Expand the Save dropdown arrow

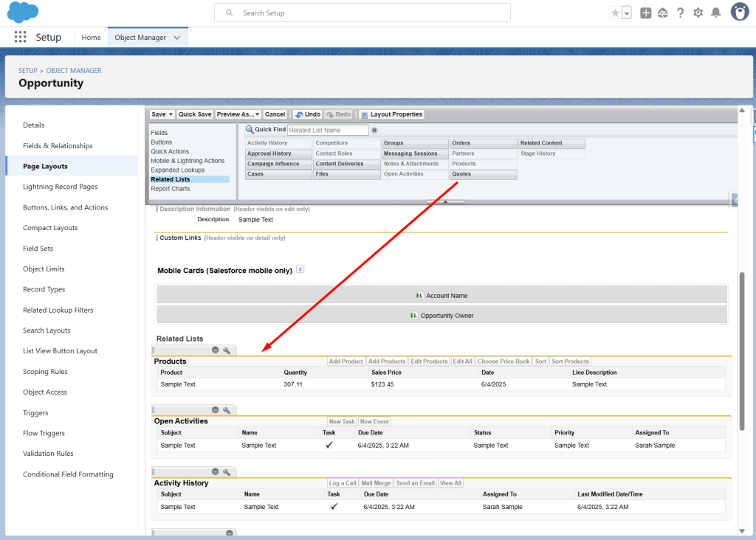coord(171,114)
